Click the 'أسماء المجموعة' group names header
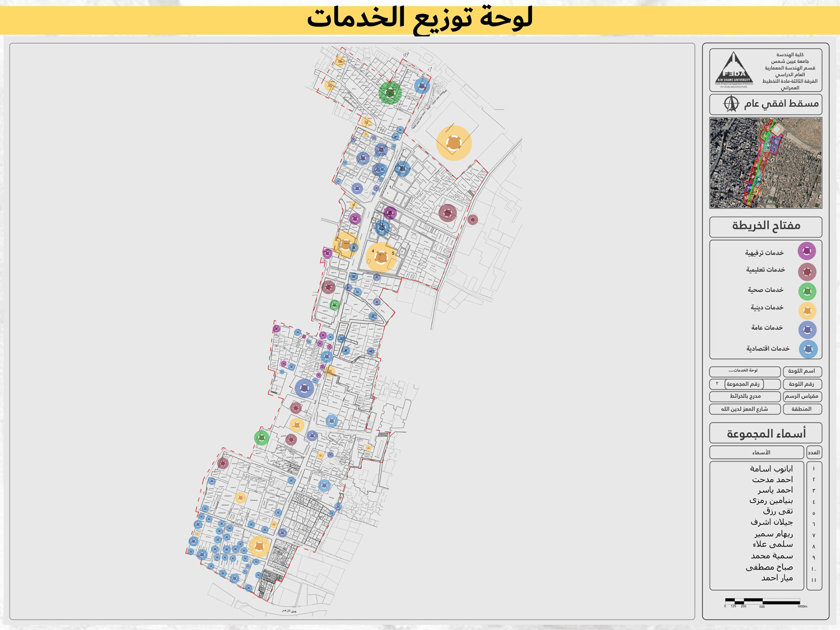Screen dimensions: 840x630 tap(766, 434)
